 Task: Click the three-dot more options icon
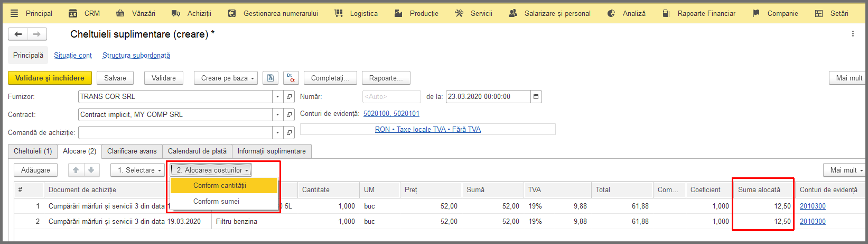click(853, 34)
